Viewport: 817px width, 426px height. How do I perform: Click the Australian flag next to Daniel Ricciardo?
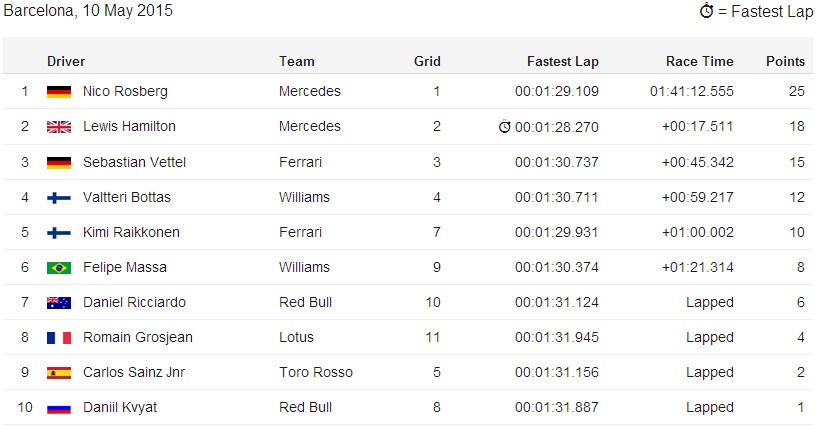(x=58, y=303)
